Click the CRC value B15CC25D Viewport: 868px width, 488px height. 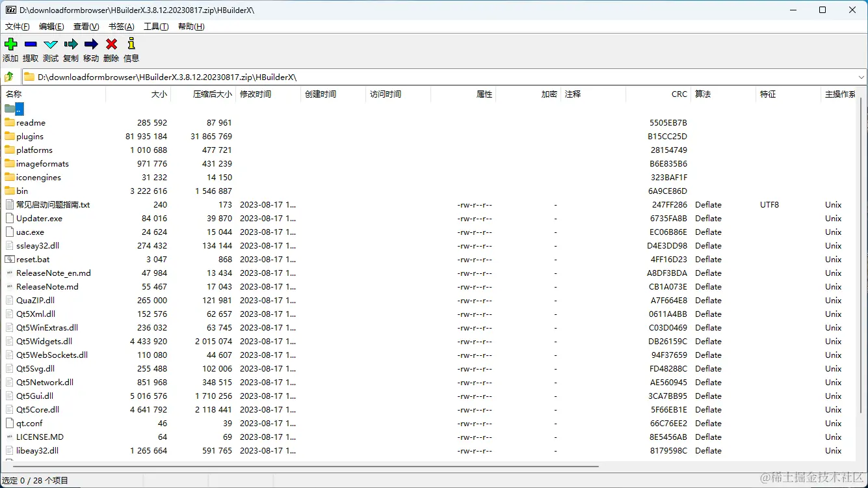[x=667, y=136]
